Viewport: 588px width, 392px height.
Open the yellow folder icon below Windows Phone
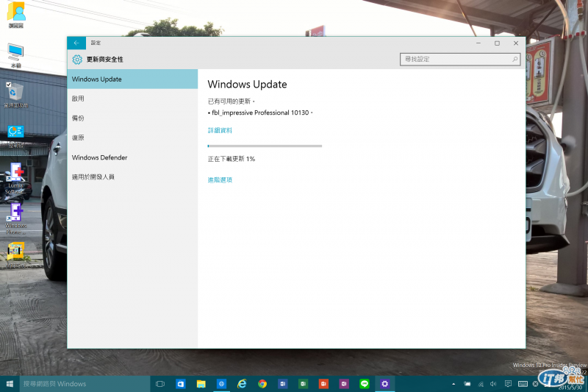point(15,255)
